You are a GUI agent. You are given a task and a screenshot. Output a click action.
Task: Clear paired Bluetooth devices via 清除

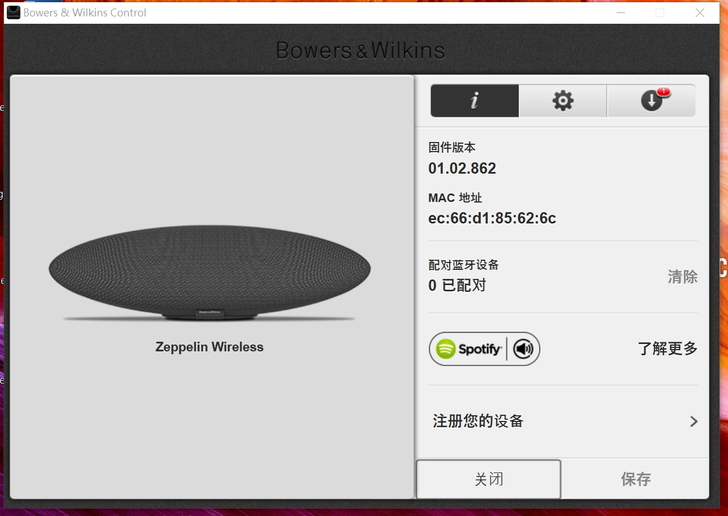coord(682,277)
